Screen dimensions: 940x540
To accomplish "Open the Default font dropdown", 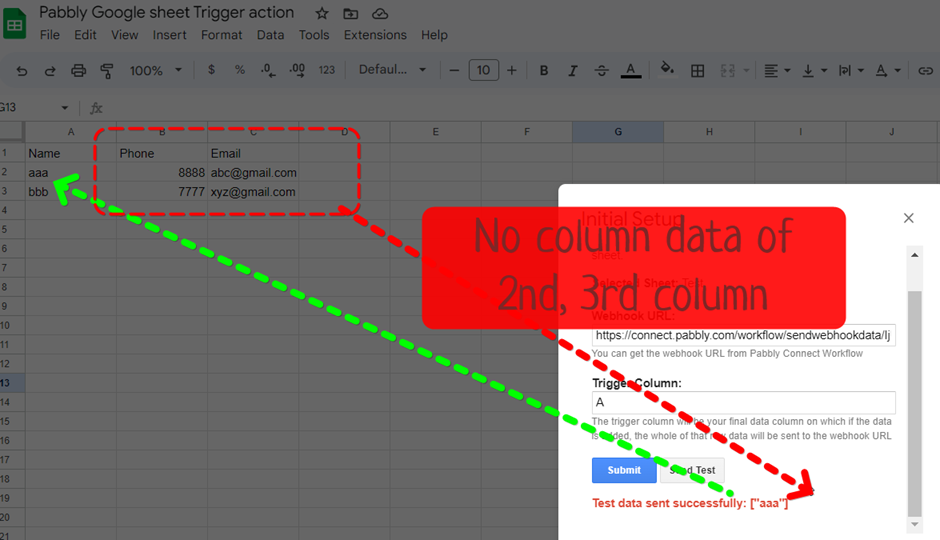I will [x=392, y=70].
